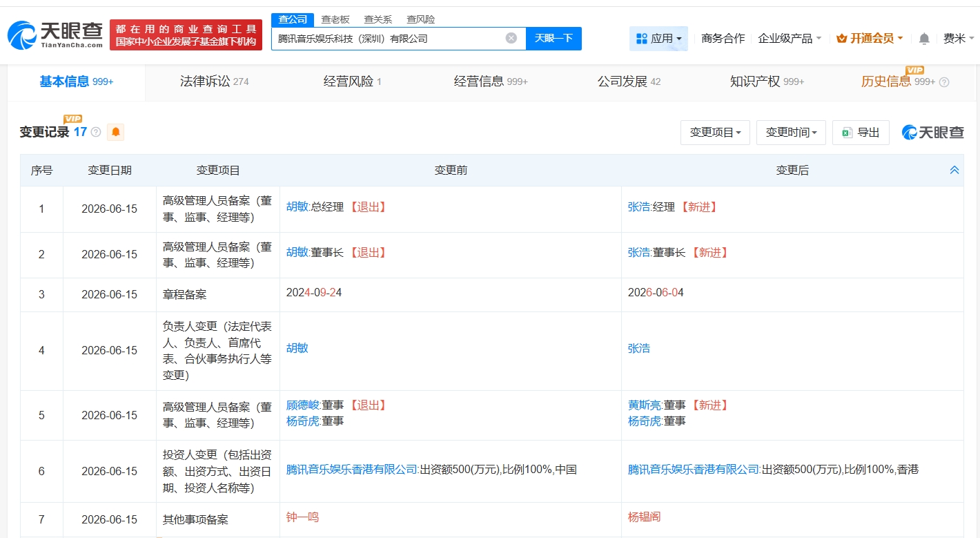980x538 pixels.
Task: Open 张浩 link in the 负责人变更 row
Action: [x=639, y=348]
